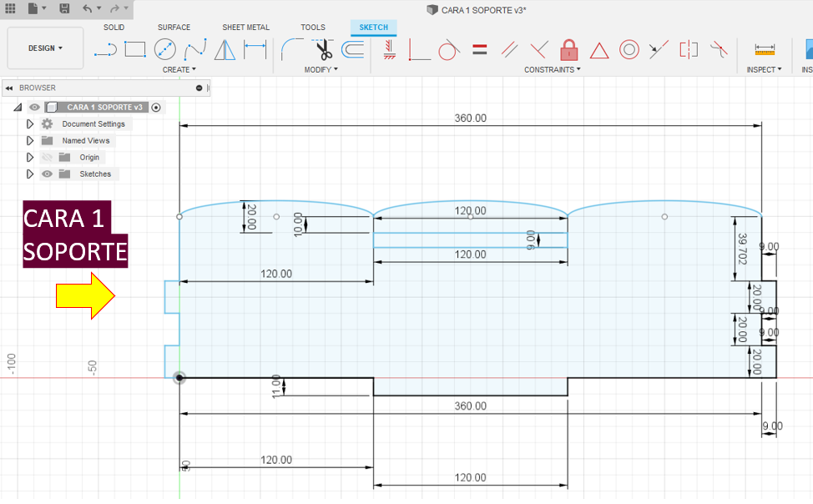Apply the Symmetry constraint

[x=689, y=50]
